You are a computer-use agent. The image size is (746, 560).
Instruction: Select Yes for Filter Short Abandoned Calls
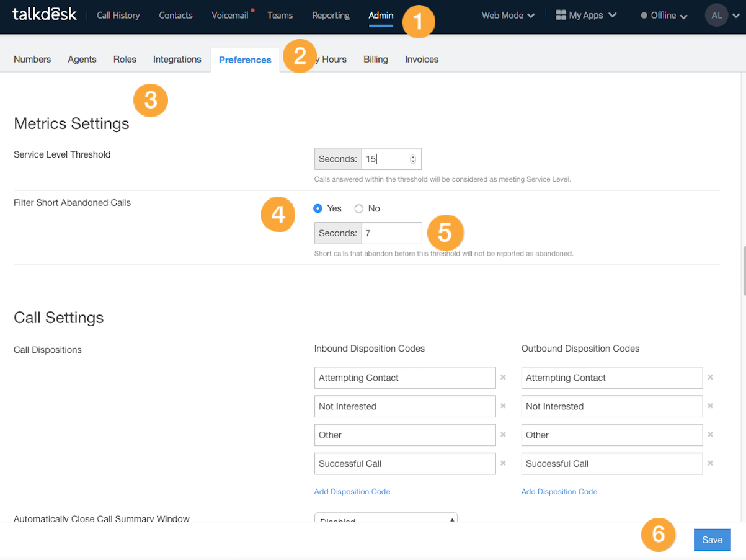point(318,208)
